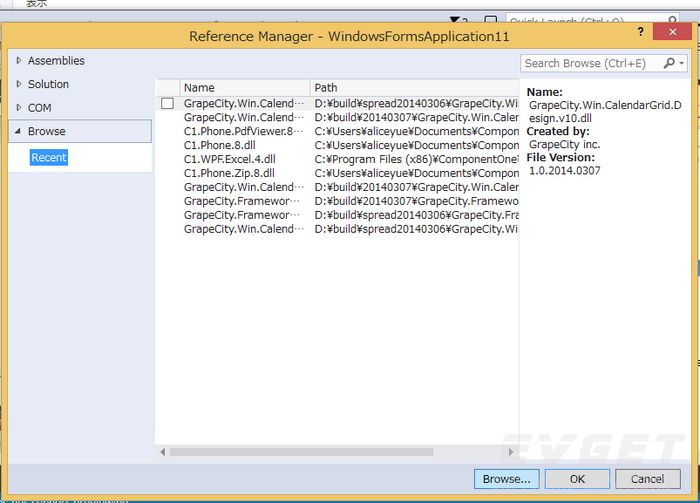The image size is (700, 503).
Task: Click the Browse... button
Action: pyautogui.click(x=507, y=479)
